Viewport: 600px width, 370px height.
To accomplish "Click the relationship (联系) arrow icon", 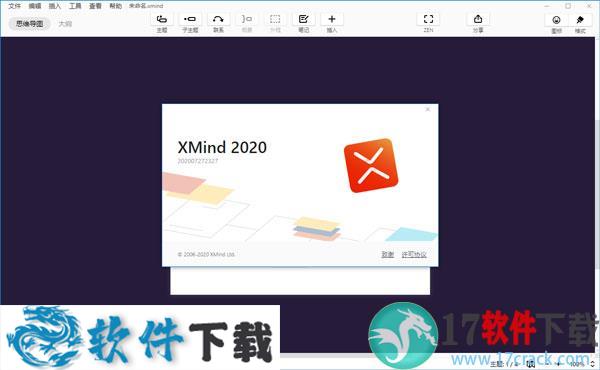I will (x=218, y=19).
